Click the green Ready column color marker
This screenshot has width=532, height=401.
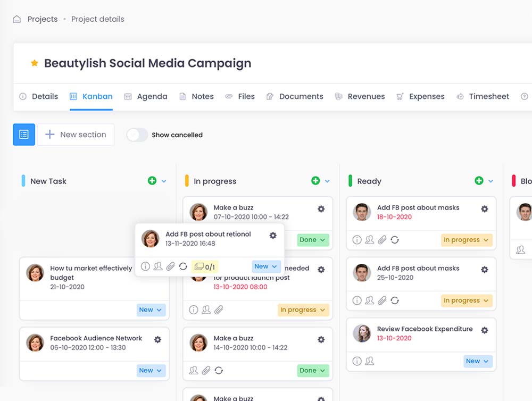(350, 181)
